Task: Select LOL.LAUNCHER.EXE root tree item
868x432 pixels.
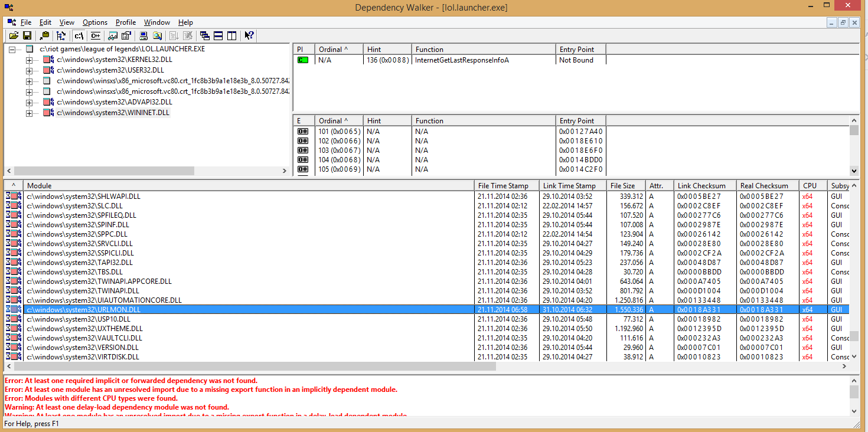Action: click(122, 49)
